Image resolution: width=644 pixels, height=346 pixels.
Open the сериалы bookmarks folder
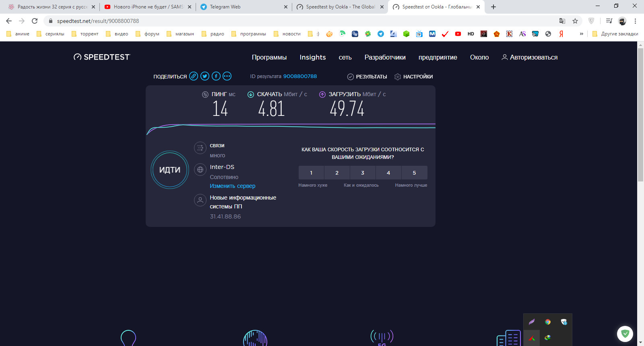(x=51, y=34)
